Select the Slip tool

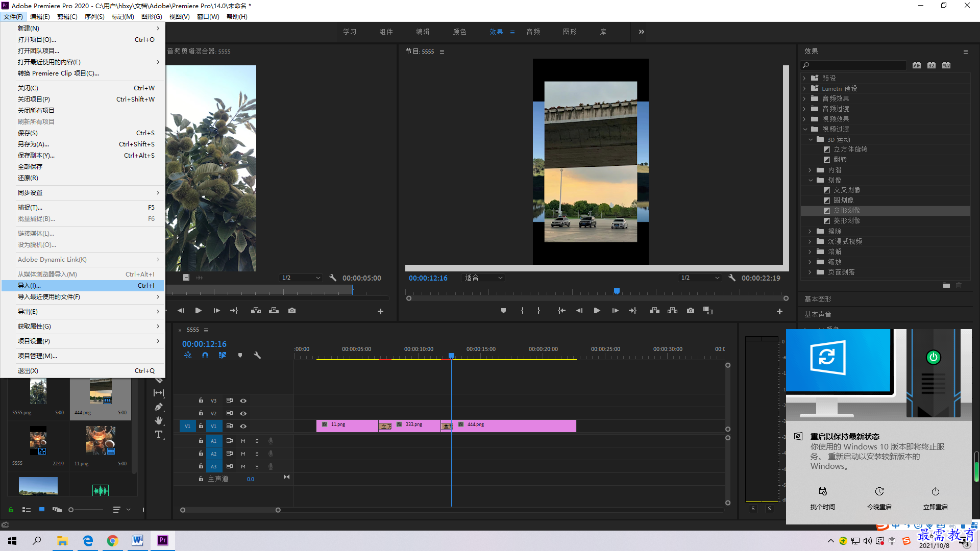[159, 393]
